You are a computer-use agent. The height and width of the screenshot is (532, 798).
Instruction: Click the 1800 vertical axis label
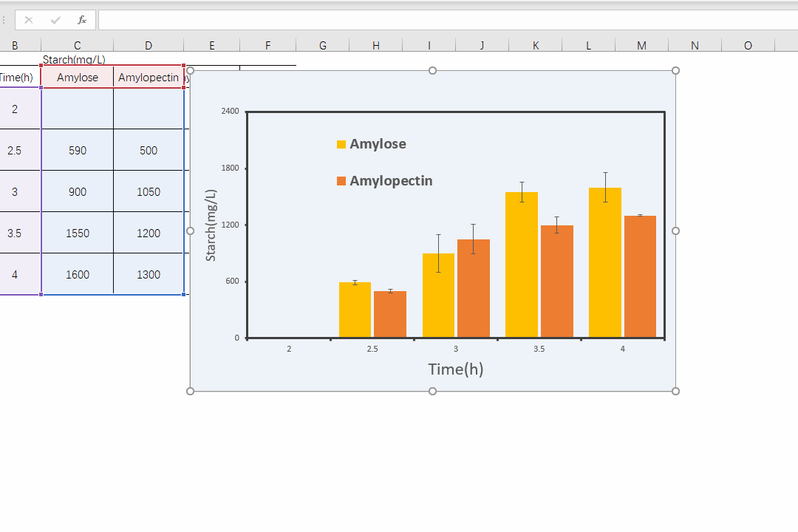[x=230, y=168]
